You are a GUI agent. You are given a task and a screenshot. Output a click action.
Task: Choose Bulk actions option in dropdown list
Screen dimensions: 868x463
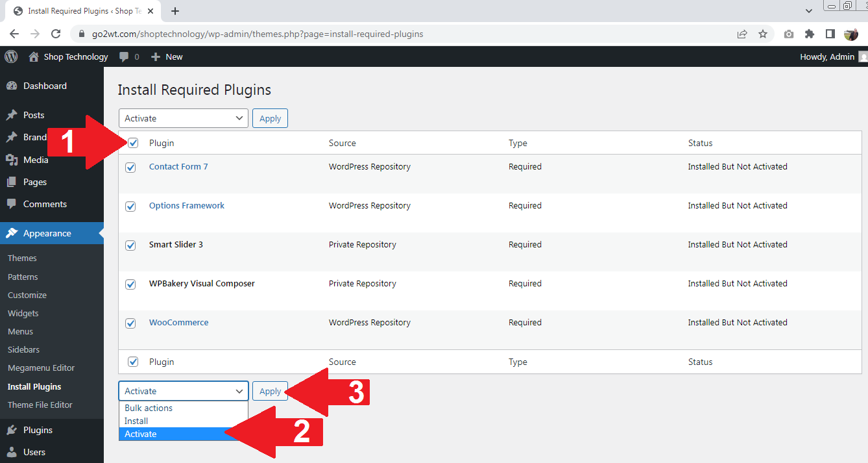click(184, 408)
